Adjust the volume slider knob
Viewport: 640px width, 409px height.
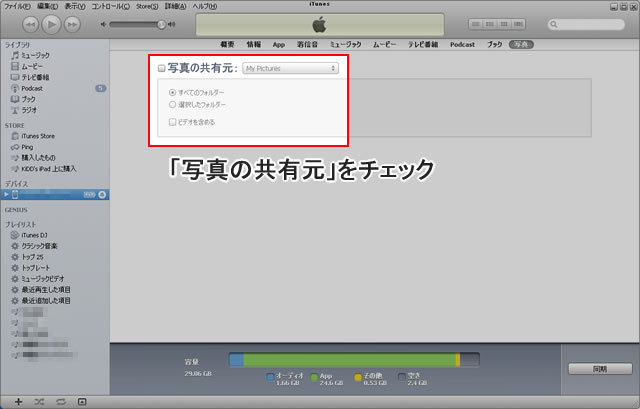161,24
